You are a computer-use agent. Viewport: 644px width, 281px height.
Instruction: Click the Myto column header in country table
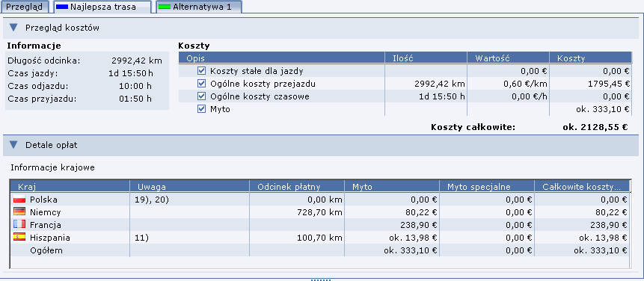pos(392,187)
